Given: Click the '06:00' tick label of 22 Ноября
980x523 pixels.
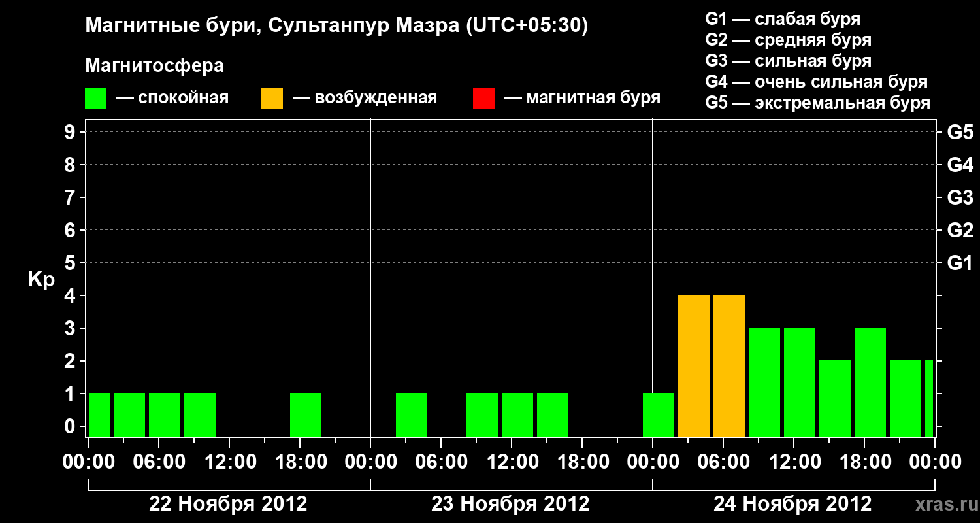Looking at the screenshot, I should [159, 462].
